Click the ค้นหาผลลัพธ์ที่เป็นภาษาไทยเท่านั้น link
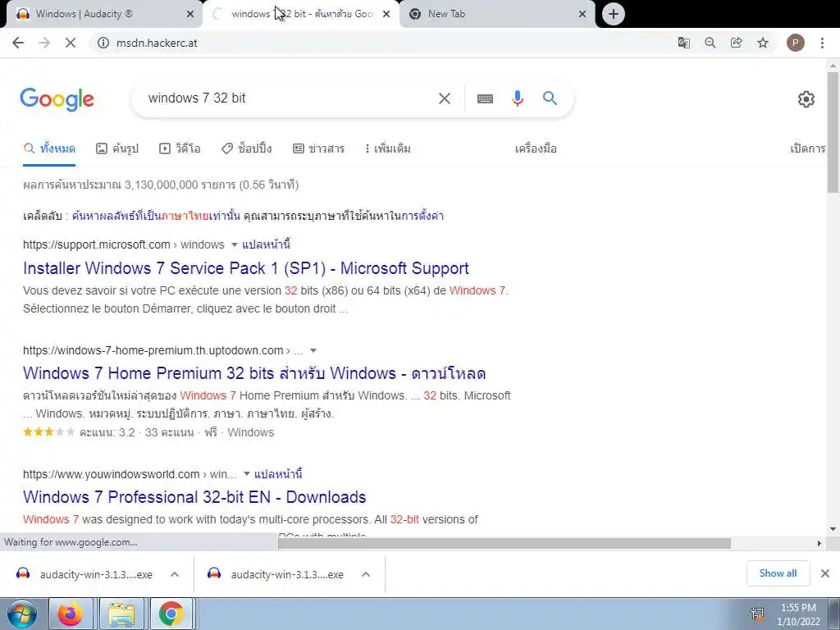The image size is (840, 630). (156, 216)
